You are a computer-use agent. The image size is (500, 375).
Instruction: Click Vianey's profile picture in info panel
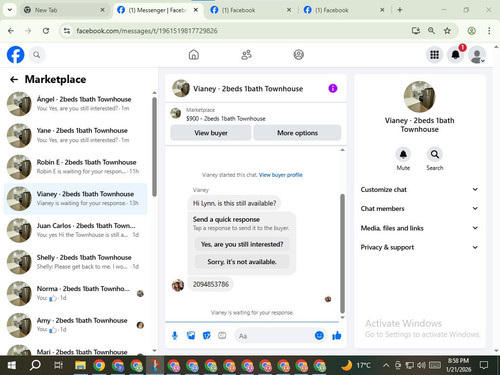click(x=419, y=97)
